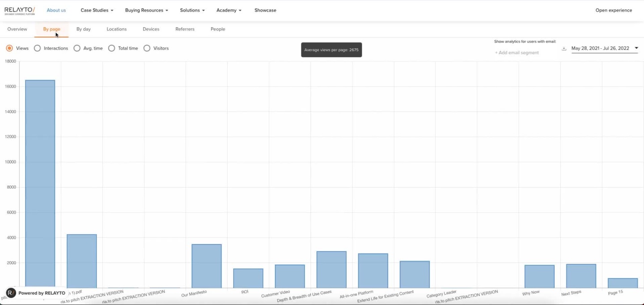Click the RELAYTO logo in header
Viewport: 644px width, 305px height.
[20, 11]
